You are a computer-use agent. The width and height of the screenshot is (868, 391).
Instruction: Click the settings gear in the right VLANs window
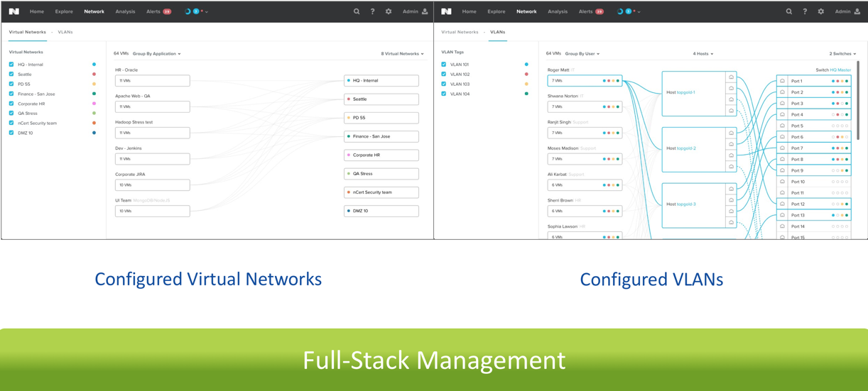click(821, 11)
